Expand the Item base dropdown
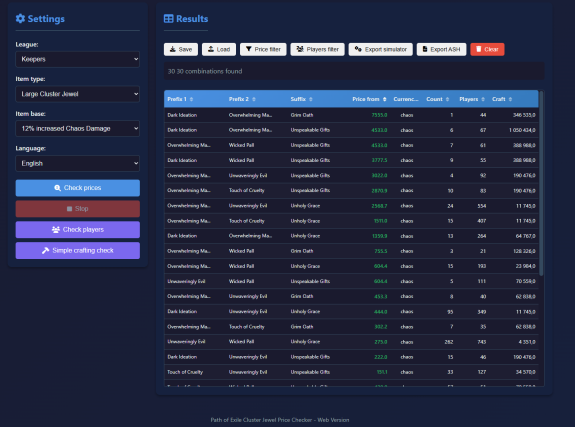This screenshot has height=427, width=575. click(x=77, y=128)
